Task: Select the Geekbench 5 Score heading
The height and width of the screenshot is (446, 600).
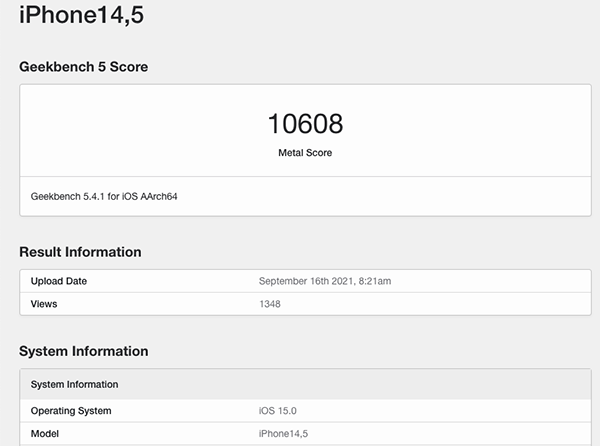Action: click(x=84, y=67)
